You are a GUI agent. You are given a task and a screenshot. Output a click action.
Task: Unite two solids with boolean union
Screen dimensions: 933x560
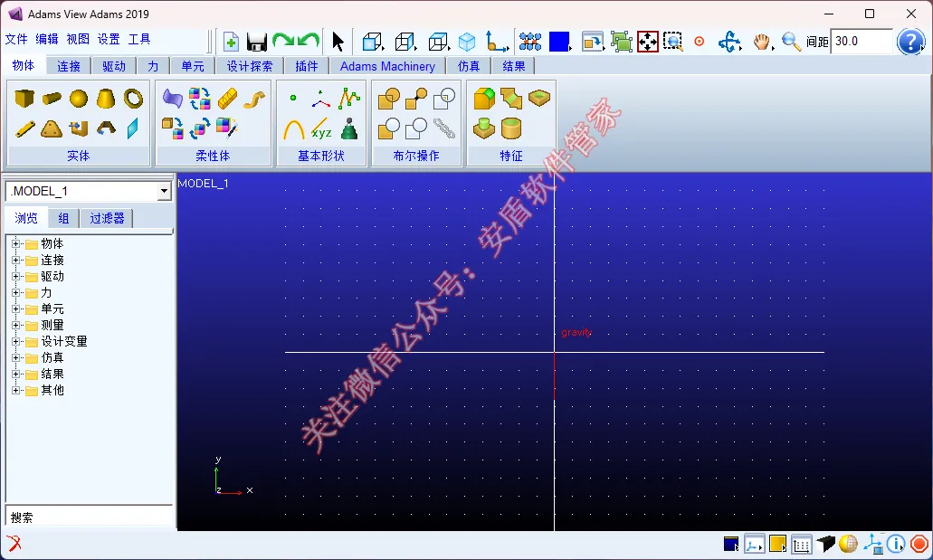(x=389, y=99)
